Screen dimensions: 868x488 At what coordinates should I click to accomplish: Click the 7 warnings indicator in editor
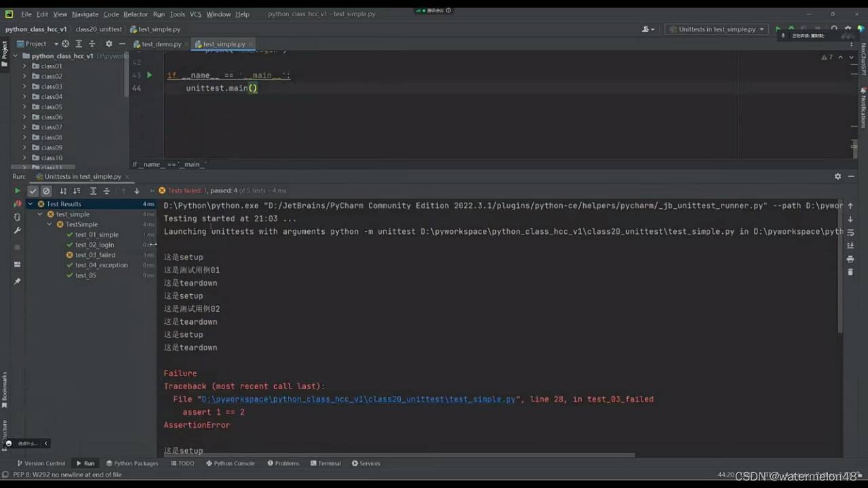[x=827, y=57]
